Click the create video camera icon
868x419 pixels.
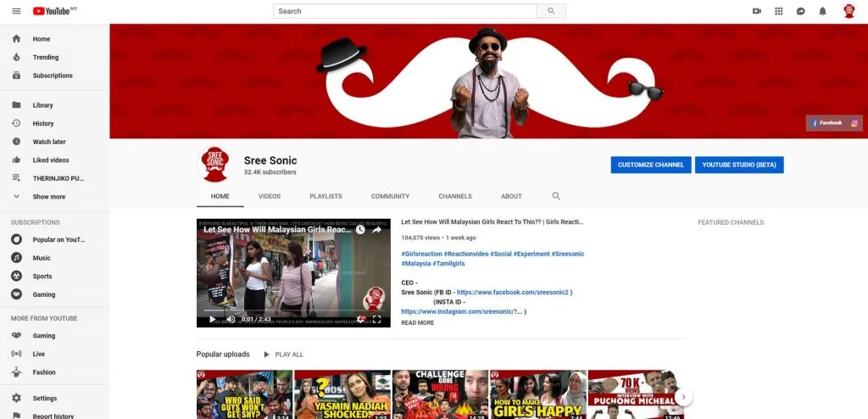click(757, 11)
